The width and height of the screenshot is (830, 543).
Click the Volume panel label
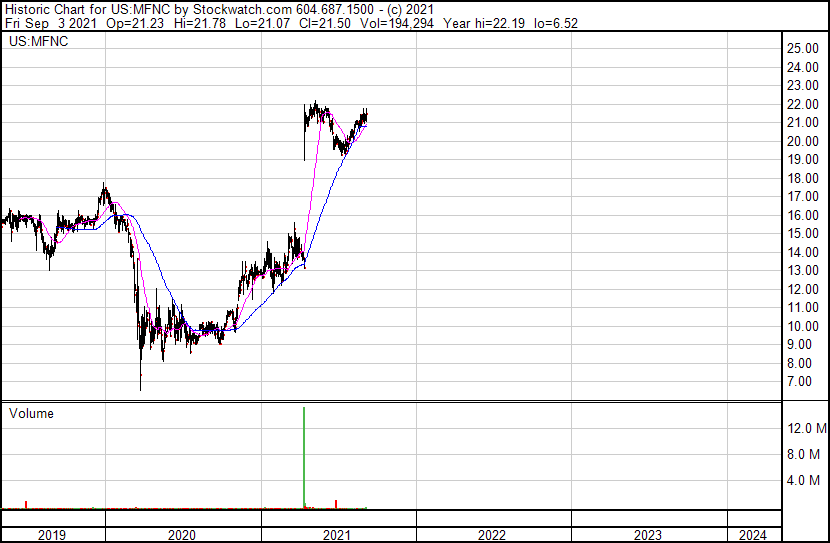31,413
